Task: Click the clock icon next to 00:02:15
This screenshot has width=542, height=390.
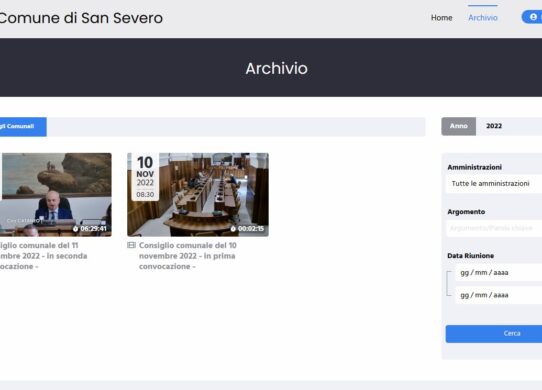Action: pos(233,229)
